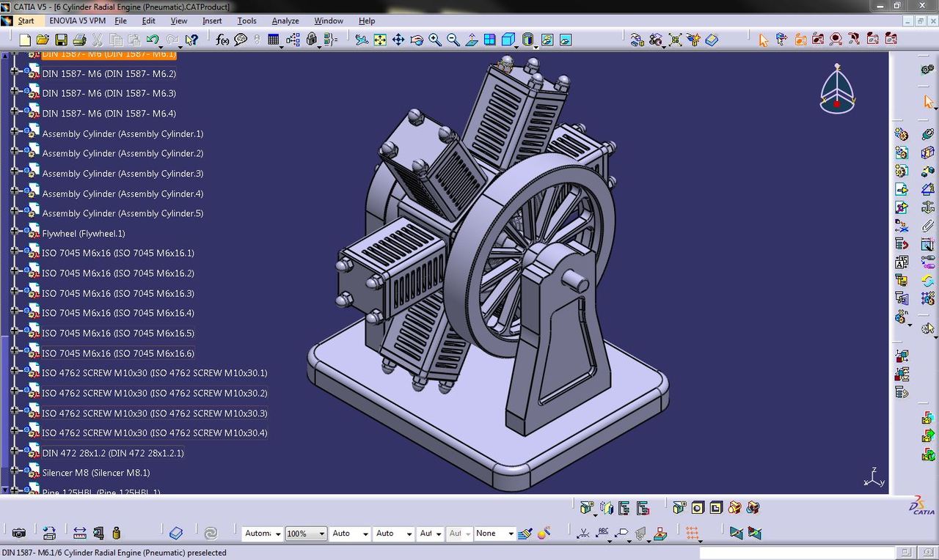This screenshot has width=939, height=560.
Task: Click the Zoom In magnifier icon
Action: click(435, 40)
